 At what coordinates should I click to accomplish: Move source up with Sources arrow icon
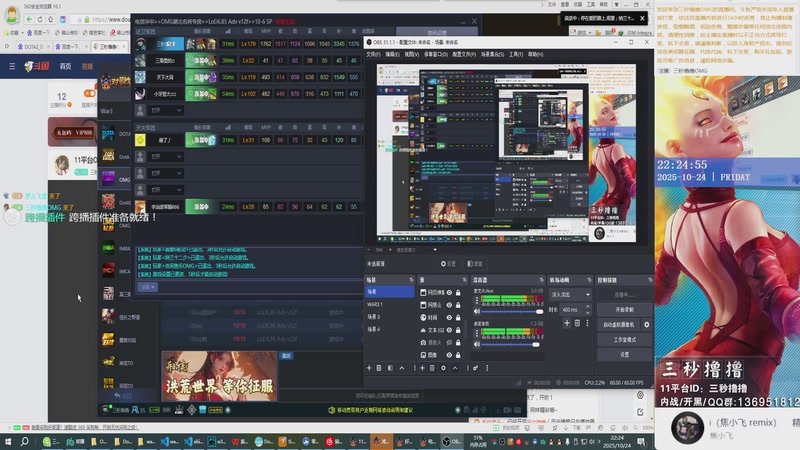(455, 368)
